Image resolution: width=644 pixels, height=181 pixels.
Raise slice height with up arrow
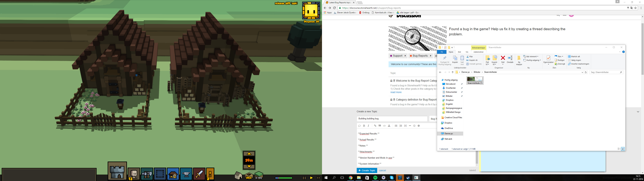coord(249,154)
